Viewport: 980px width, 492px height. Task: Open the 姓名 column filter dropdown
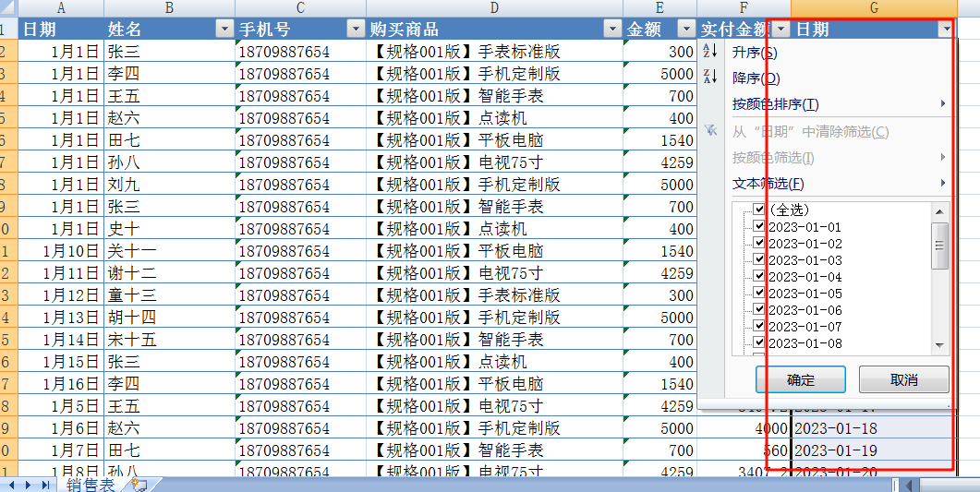pyautogui.click(x=224, y=29)
